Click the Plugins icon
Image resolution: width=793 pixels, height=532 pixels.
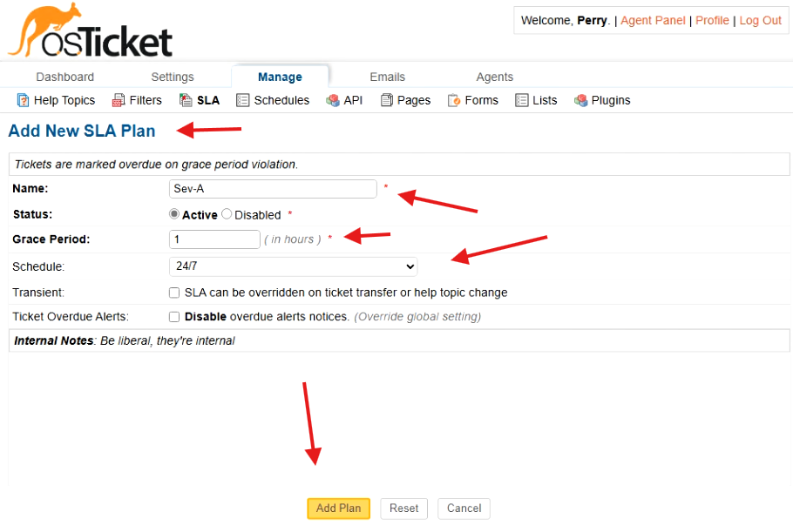[580, 100]
